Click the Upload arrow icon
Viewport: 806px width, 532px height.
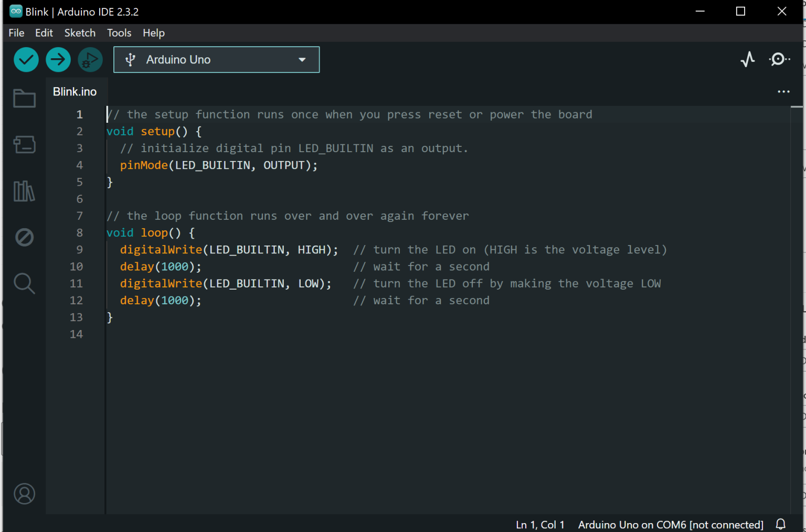[x=58, y=59]
